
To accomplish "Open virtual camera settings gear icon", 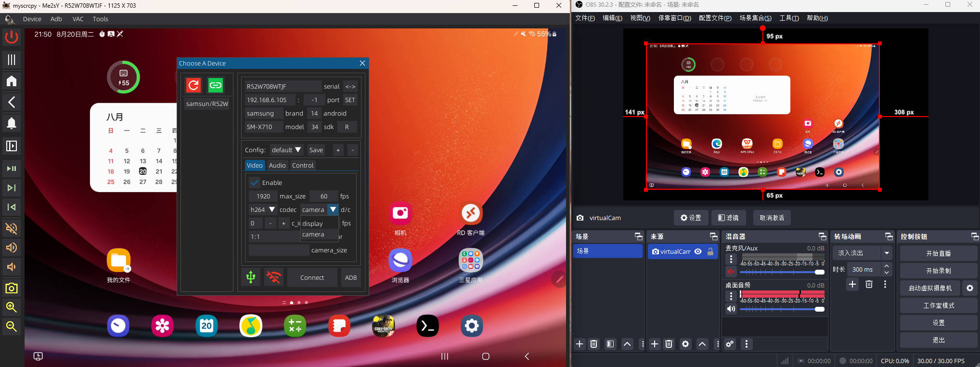I will pyautogui.click(x=970, y=288).
